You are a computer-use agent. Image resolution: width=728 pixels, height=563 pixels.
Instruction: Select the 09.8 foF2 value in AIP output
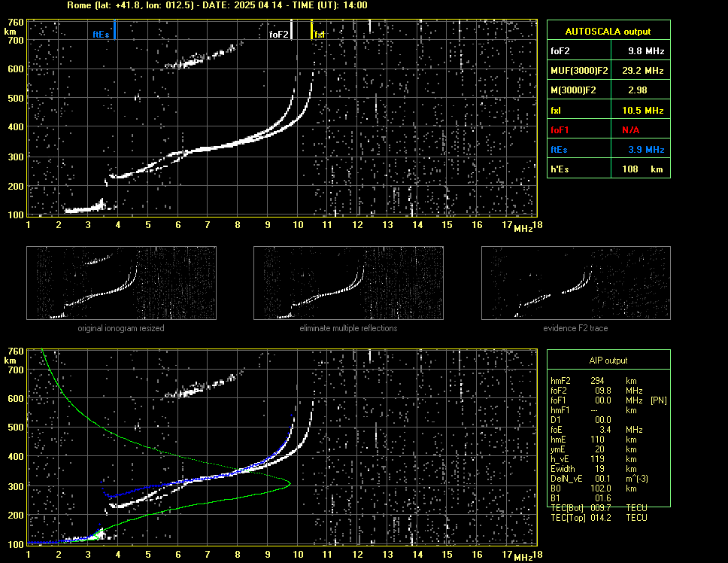(x=602, y=391)
